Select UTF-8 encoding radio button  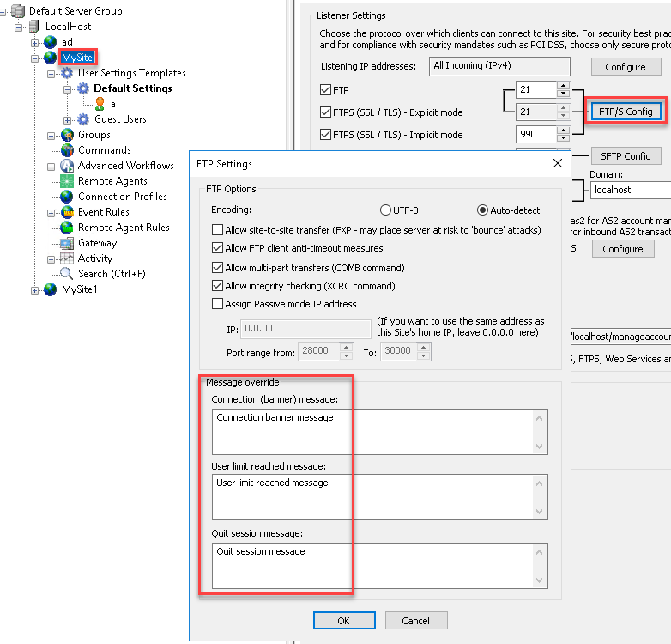(385, 210)
